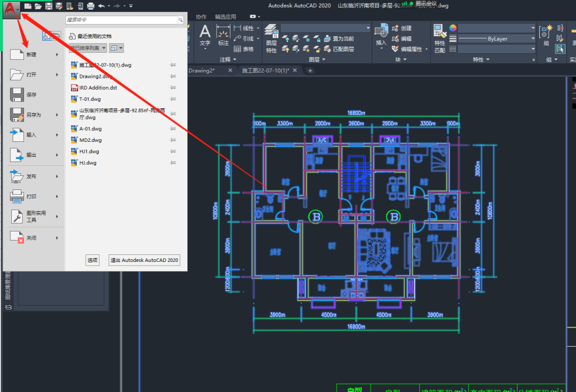
Task: Choose 打印 in the application menu
Action: 34,196
